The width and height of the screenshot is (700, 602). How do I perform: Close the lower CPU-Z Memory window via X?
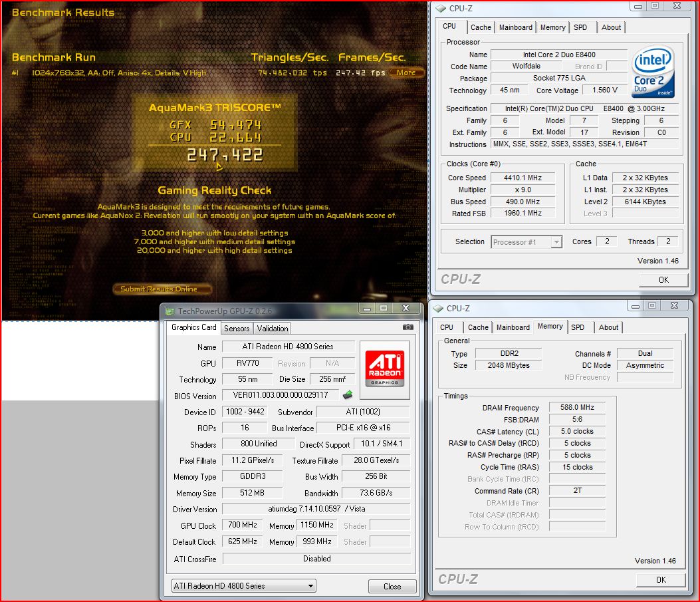(675, 306)
